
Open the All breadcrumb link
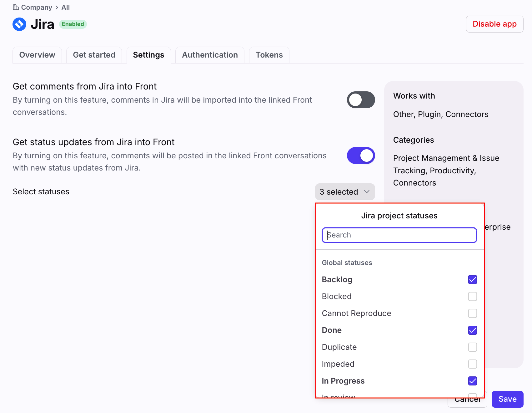point(66,7)
